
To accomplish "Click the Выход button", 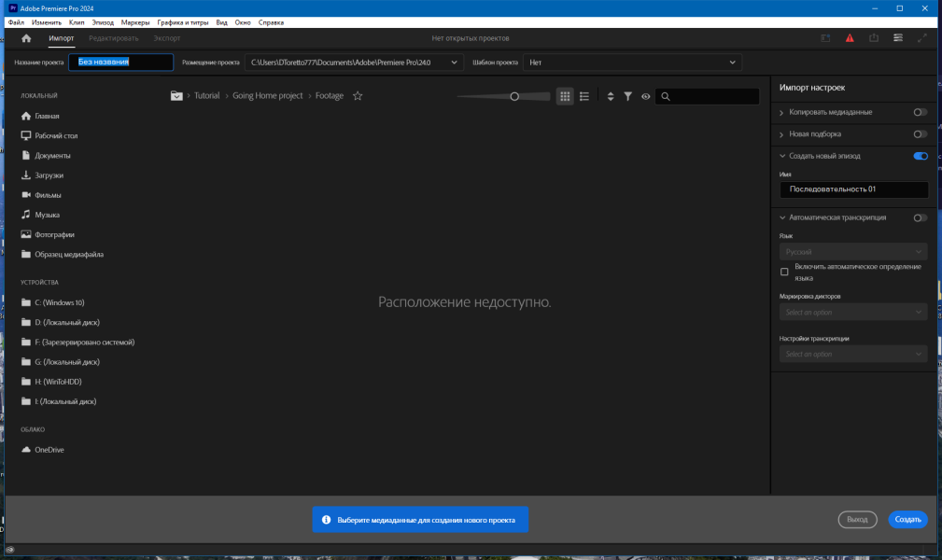I will coord(857,520).
